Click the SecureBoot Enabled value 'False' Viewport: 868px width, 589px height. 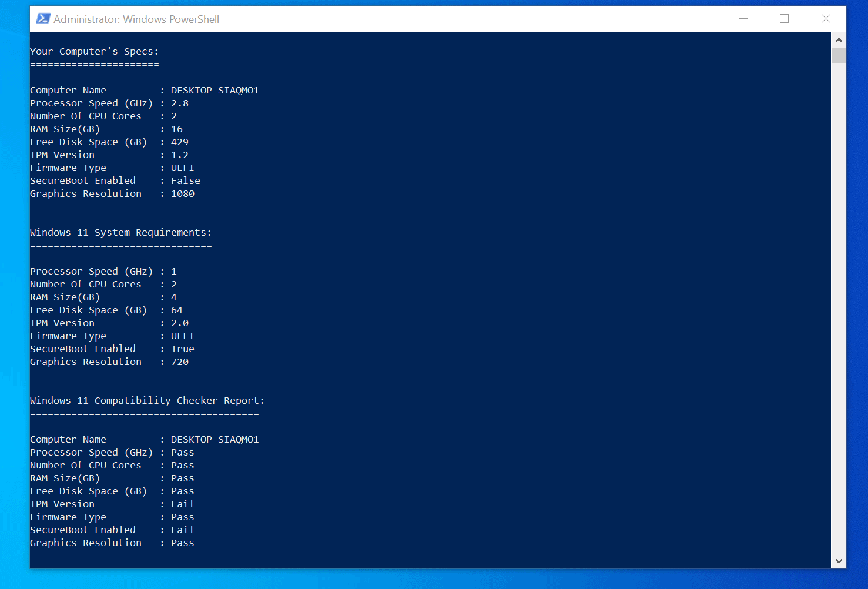pos(186,181)
